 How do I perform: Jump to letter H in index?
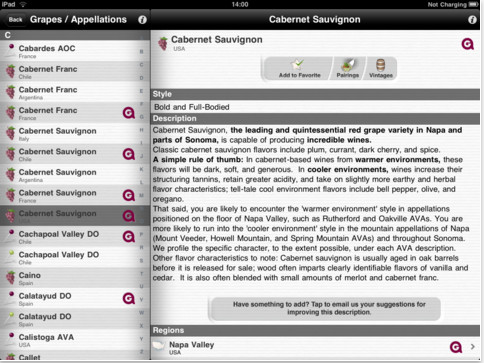142,130
